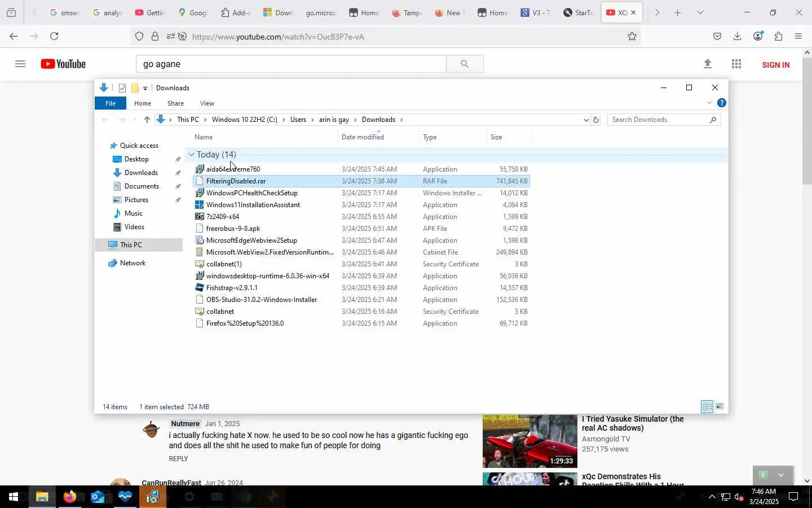
Task: Sort by the Size column header
Action: (509, 137)
